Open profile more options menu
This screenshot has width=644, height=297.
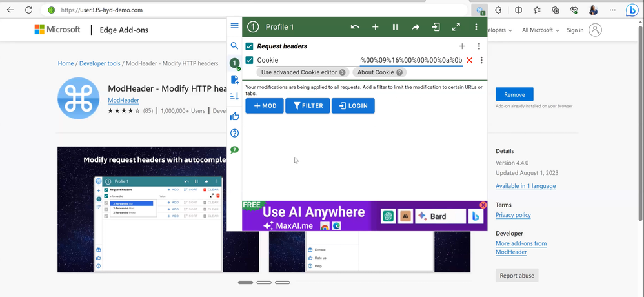coord(476,27)
